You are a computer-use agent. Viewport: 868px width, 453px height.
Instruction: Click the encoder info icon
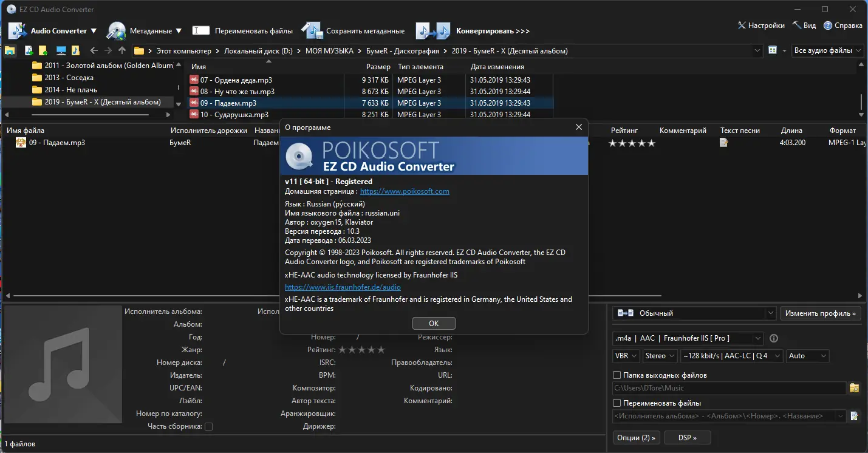pos(774,338)
